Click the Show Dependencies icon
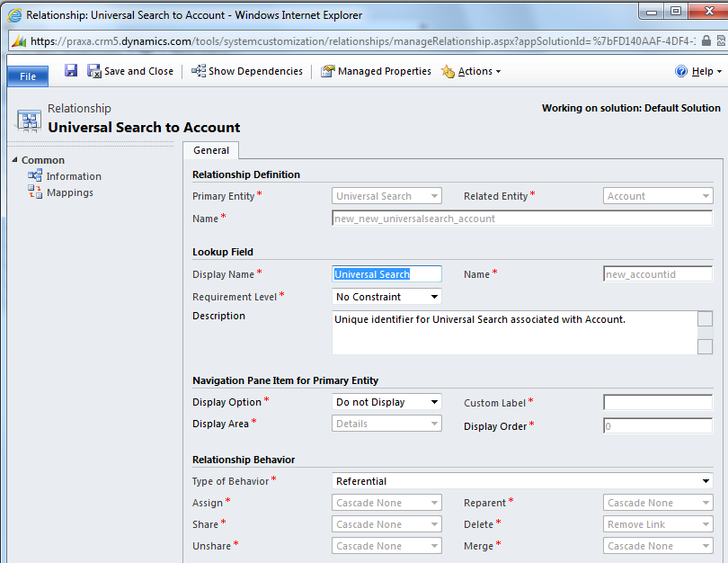The height and width of the screenshot is (563, 728). [199, 71]
